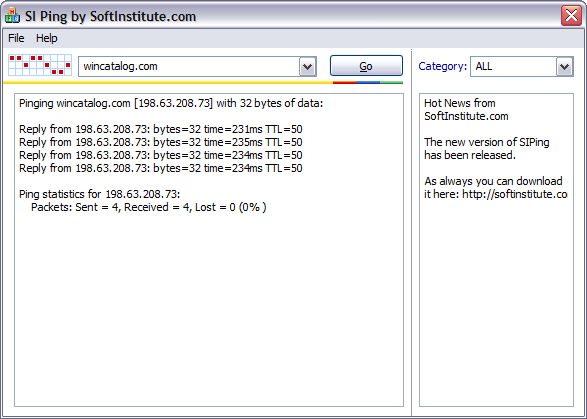This screenshot has height=419, width=587.
Task: Select the Category combo box showing ALL
Action: point(522,67)
